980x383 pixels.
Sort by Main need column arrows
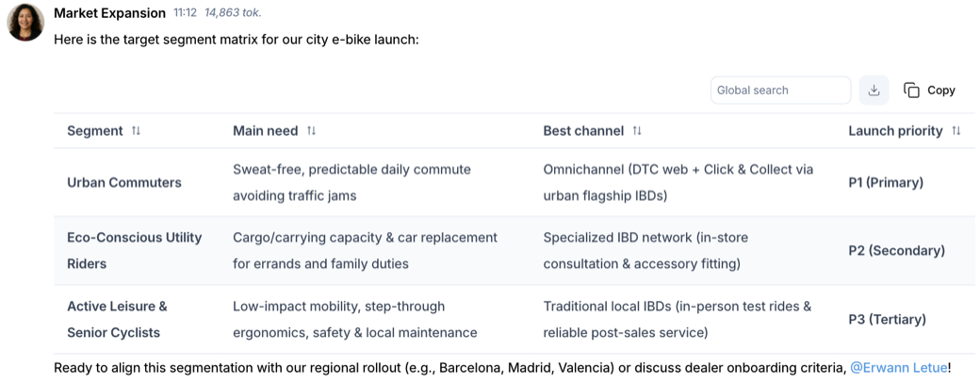(311, 131)
